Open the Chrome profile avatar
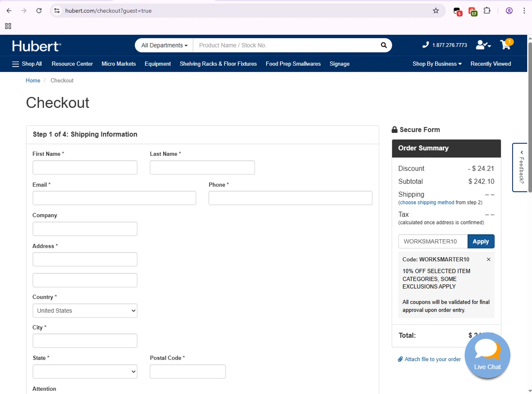 click(x=509, y=11)
